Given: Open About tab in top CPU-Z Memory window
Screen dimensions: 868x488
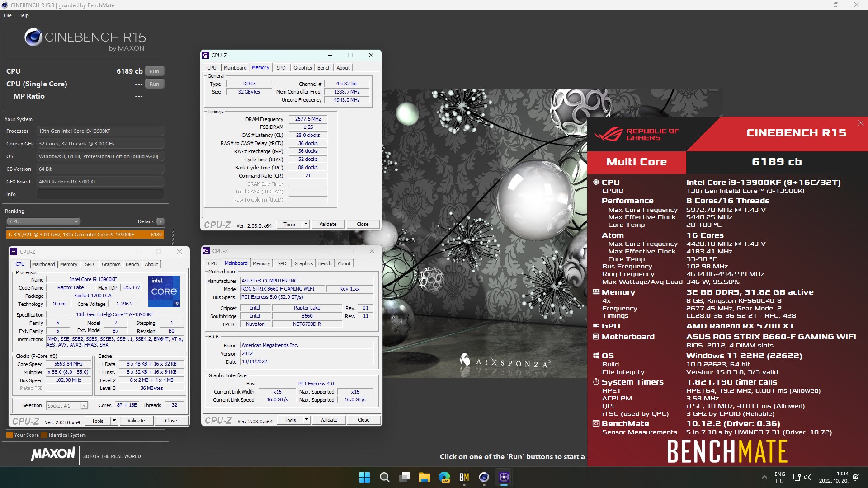Looking at the screenshot, I should [x=343, y=68].
